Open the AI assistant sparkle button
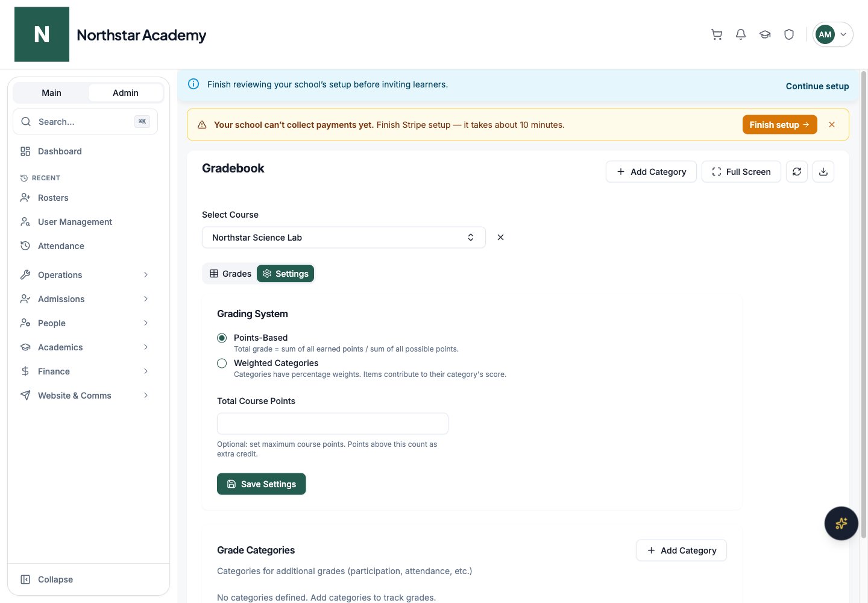Viewport: 868px width, 603px height. point(841,523)
